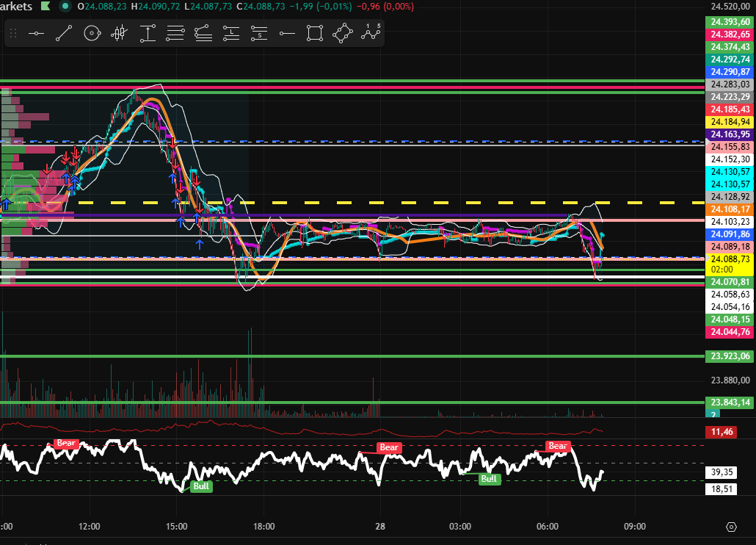
Task: Select the Long Position tool
Action: (x=231, y=33)
